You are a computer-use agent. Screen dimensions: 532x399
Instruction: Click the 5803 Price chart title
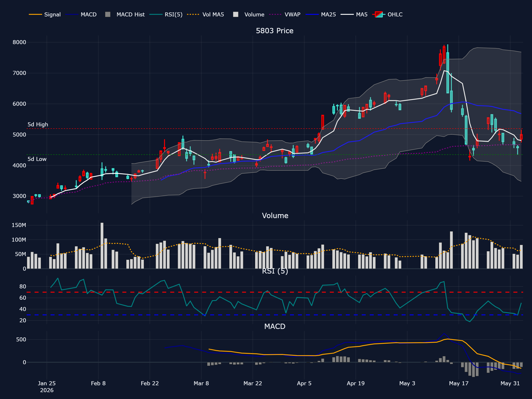pyautogui.click(x=275, y=31)
